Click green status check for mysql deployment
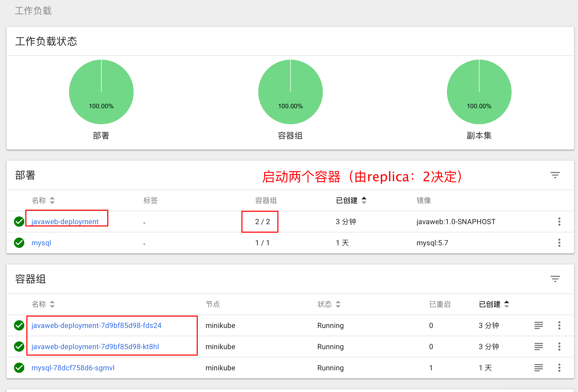Viewport: 578px width, 392px height. click(x=19, y=243)
